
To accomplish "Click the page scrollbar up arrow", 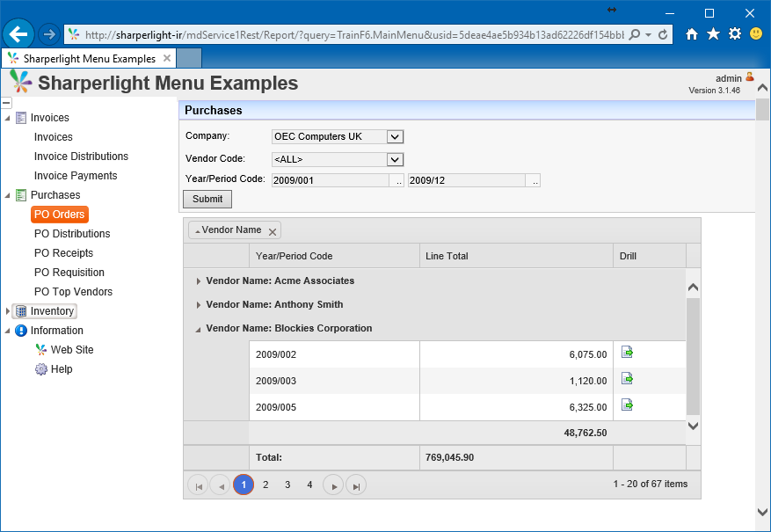I will click(x=762, y=88).
